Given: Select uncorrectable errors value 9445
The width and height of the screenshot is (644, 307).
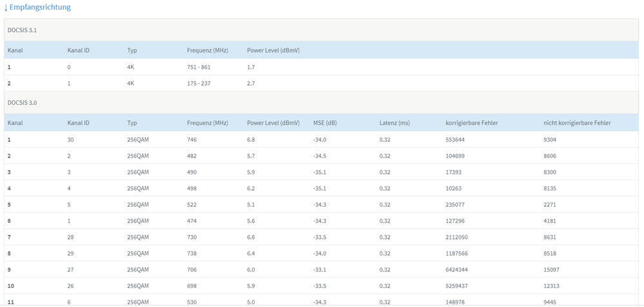Looking at the screenshot, I should tap(549, 302).
